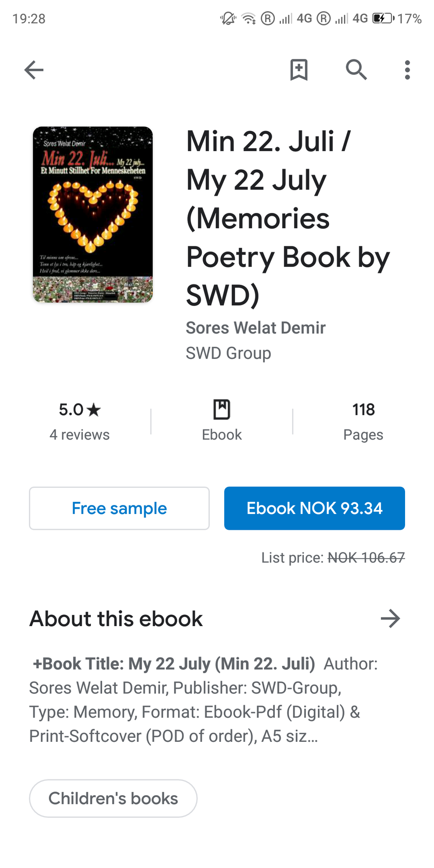Tap the Wi-Fi status icon

tap(249, 19)
